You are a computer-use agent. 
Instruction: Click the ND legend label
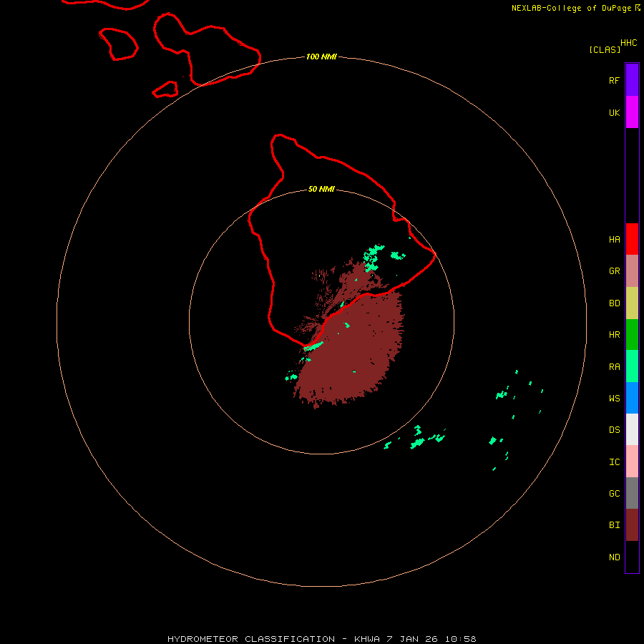(x=614, y=557)
